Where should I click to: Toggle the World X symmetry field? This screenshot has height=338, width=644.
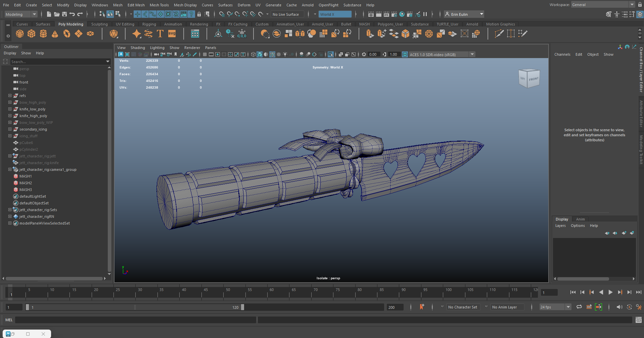[335, 14]
